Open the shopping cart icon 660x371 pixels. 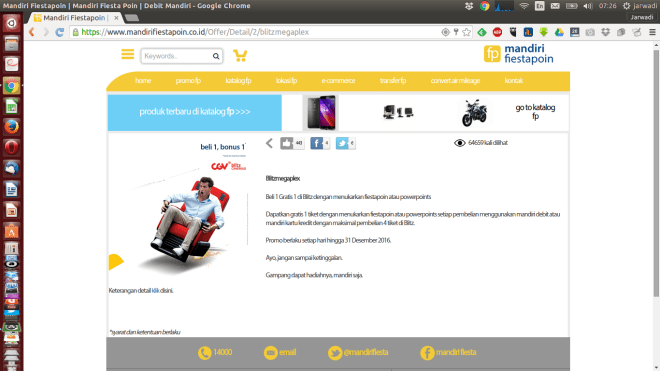[240, 56]
